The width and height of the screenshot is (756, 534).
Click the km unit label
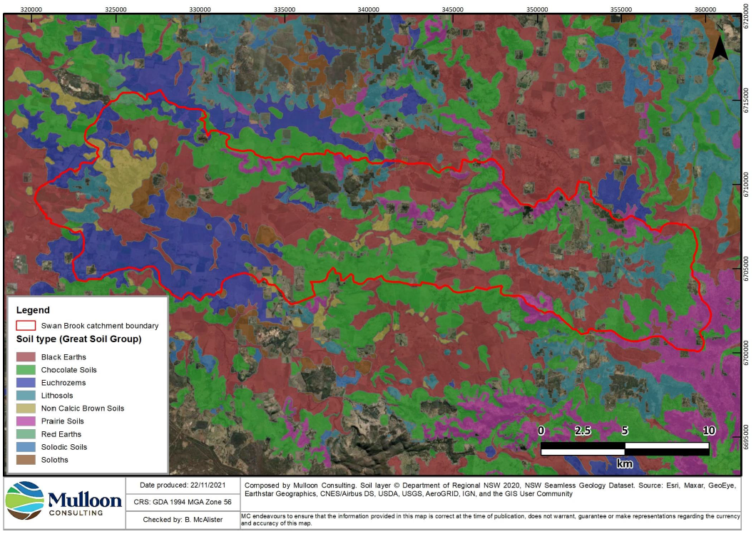pos(624,464)
